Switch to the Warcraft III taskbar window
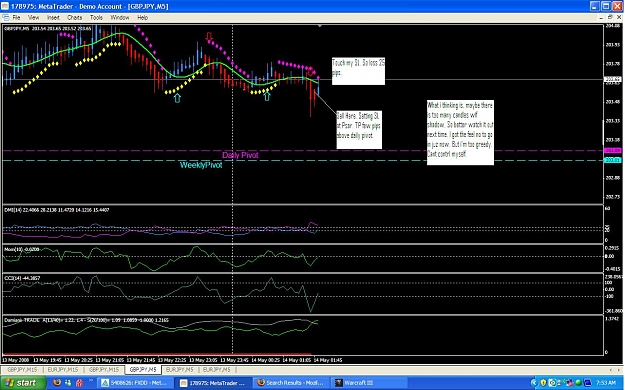 pyautogui.click(x=369, y=383)
